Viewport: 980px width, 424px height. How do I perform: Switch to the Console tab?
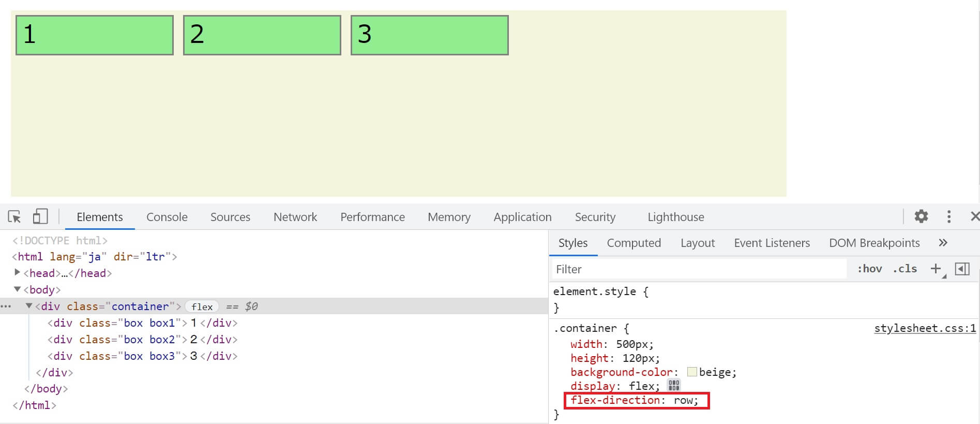[x=167, y=217]
